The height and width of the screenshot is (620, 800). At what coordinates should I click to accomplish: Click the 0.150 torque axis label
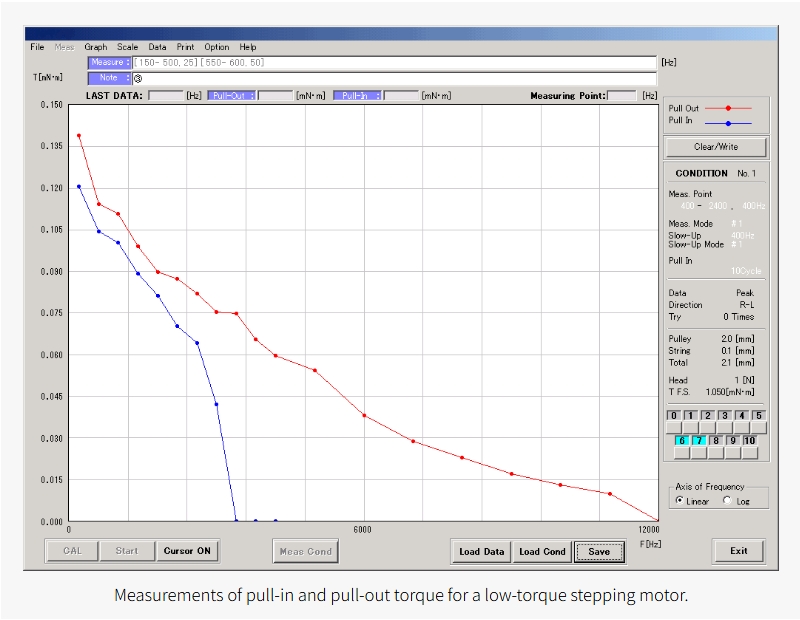[52, 105]
